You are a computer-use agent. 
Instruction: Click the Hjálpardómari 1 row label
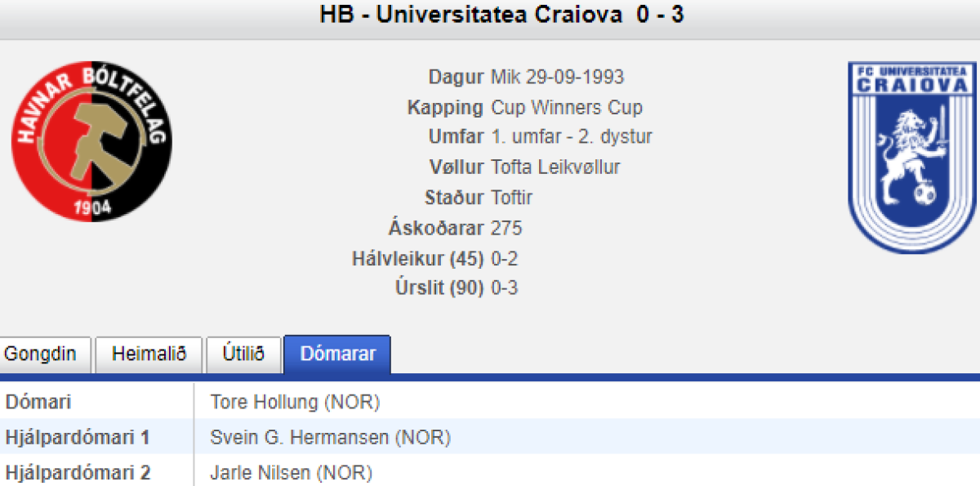78,438
